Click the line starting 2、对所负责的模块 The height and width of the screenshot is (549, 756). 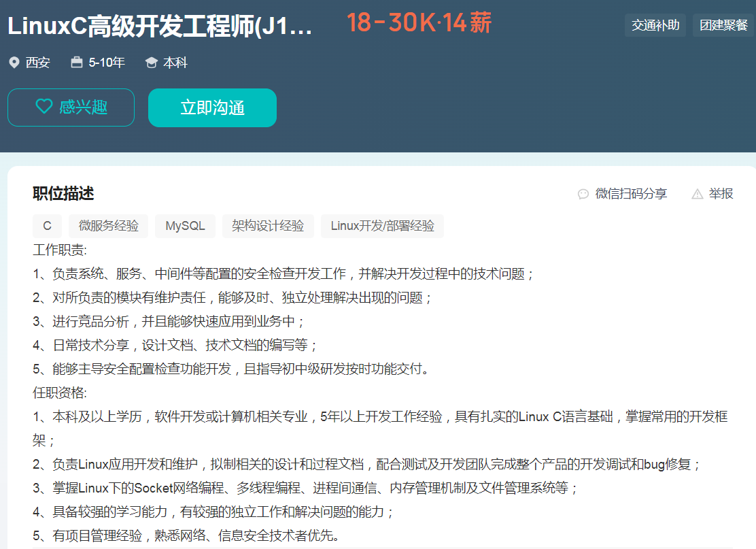click(233, 298)
